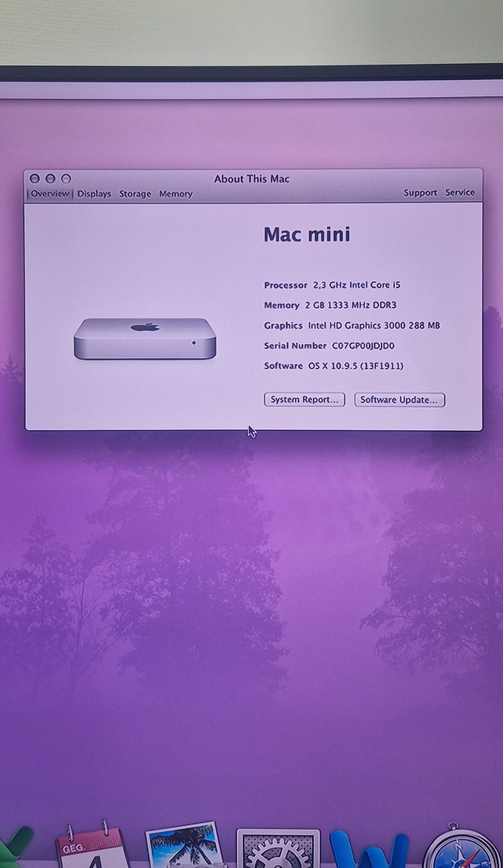This screenshot has width=503, height=868.
Task: Click the "OS X 10.9.5 (13F1911)" software version
Action: [356, 366]
